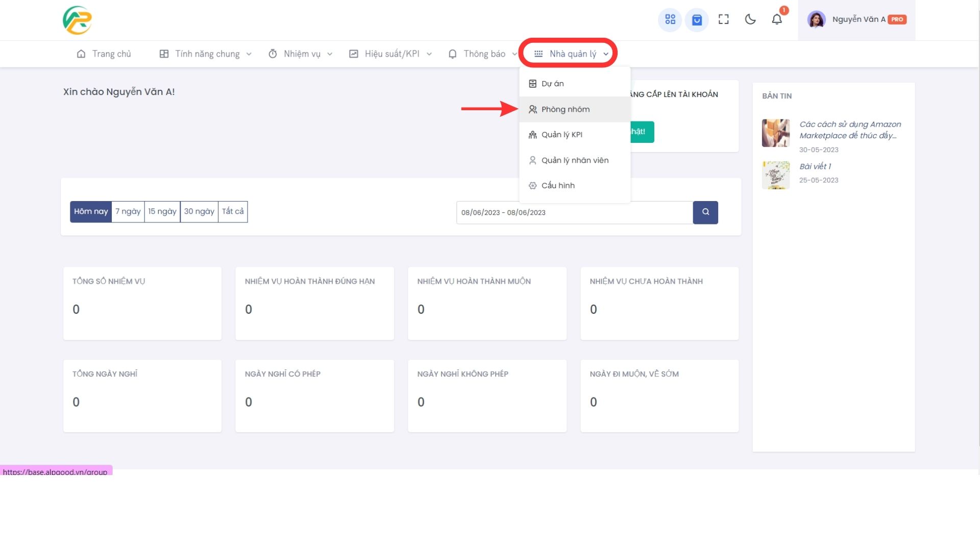Open the shopping bag icon
The image size is (980, 551).
697,19
